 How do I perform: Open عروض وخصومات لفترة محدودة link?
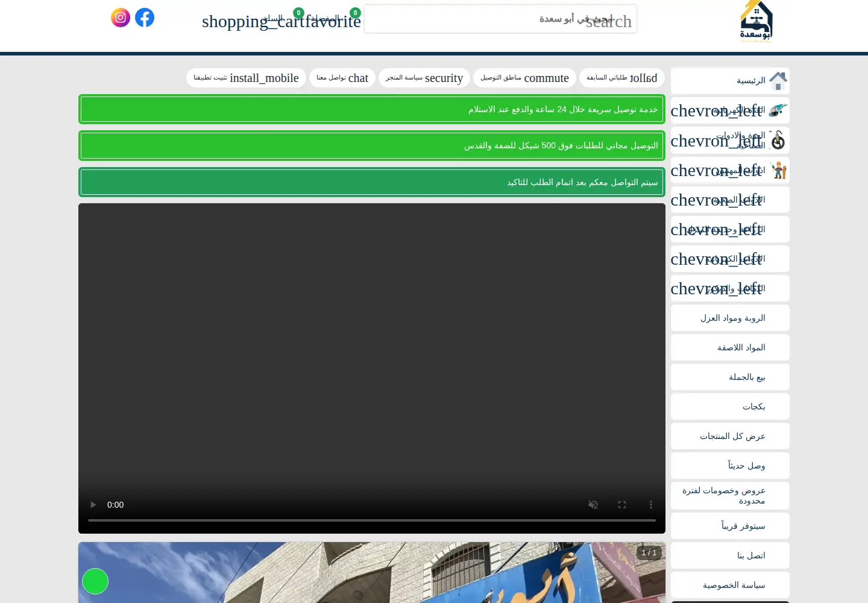(x=730, y=496)
